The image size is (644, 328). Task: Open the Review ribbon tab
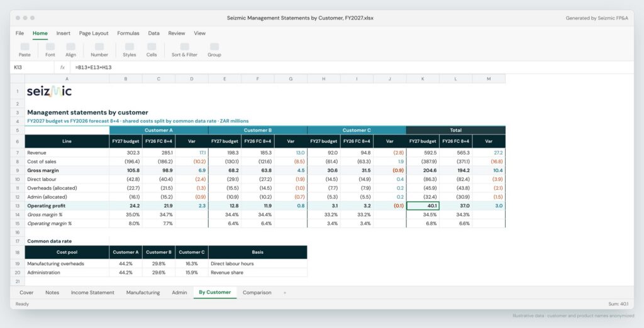177,33
